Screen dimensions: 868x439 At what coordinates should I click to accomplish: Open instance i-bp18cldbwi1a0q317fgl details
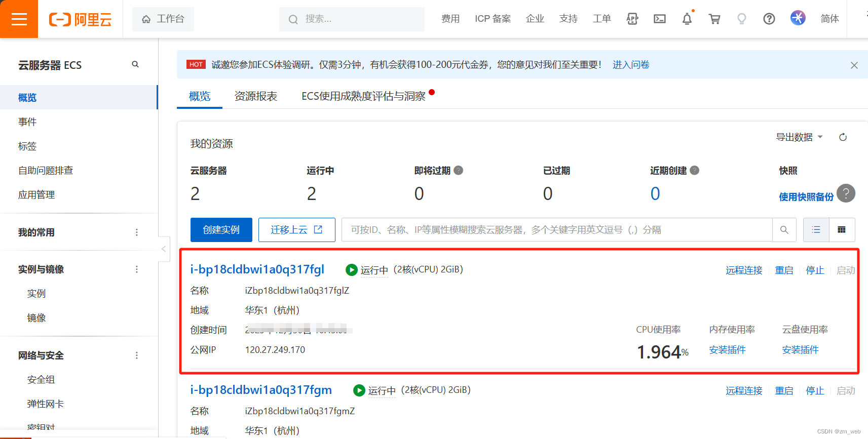(257, 269)
